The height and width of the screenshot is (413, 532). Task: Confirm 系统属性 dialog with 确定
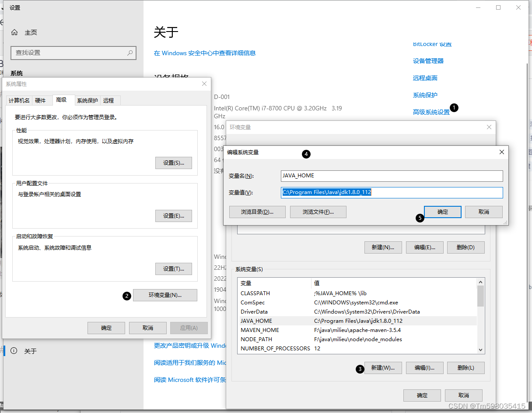point(106,328)
